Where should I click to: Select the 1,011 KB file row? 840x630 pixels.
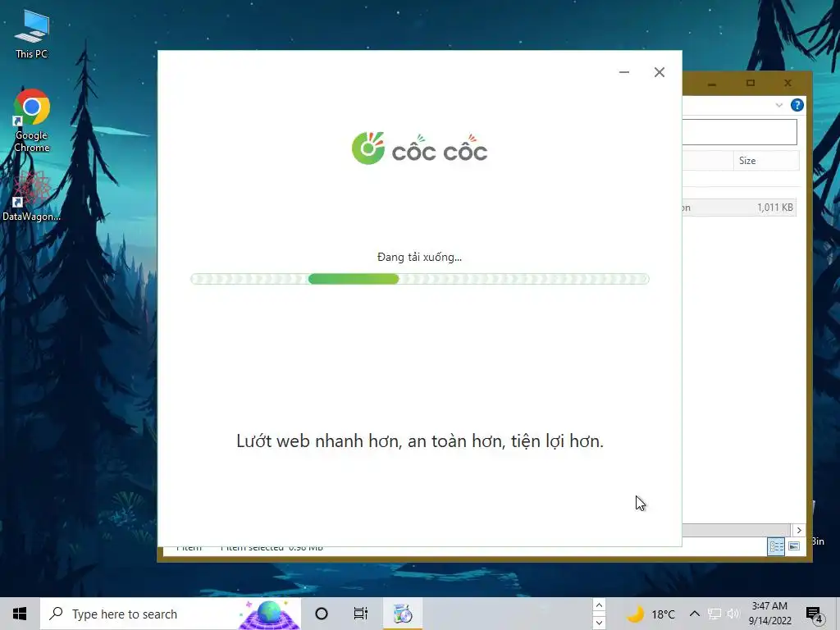tap(739, 208)
